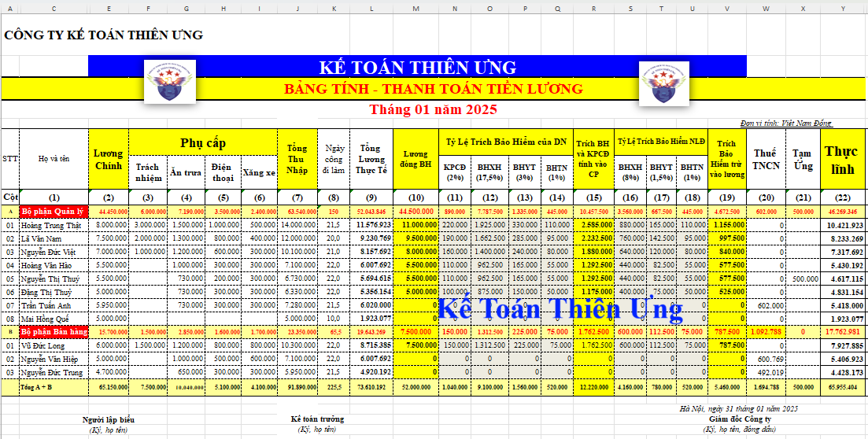The height and width of the screenshot is (439, 868).
Task: Click the "Điện thoại" sub-header
Action: pos(223,172)
